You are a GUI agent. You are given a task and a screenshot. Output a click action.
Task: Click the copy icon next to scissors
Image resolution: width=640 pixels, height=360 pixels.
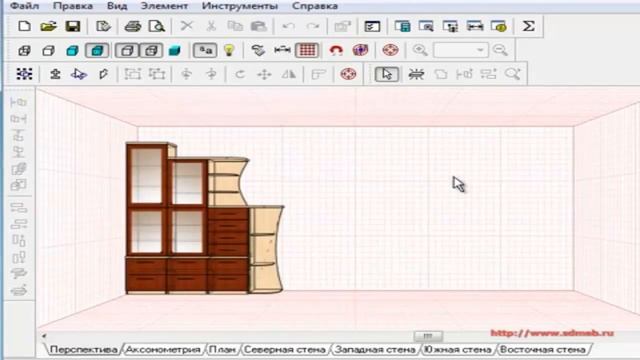click(x=235, y=27)
